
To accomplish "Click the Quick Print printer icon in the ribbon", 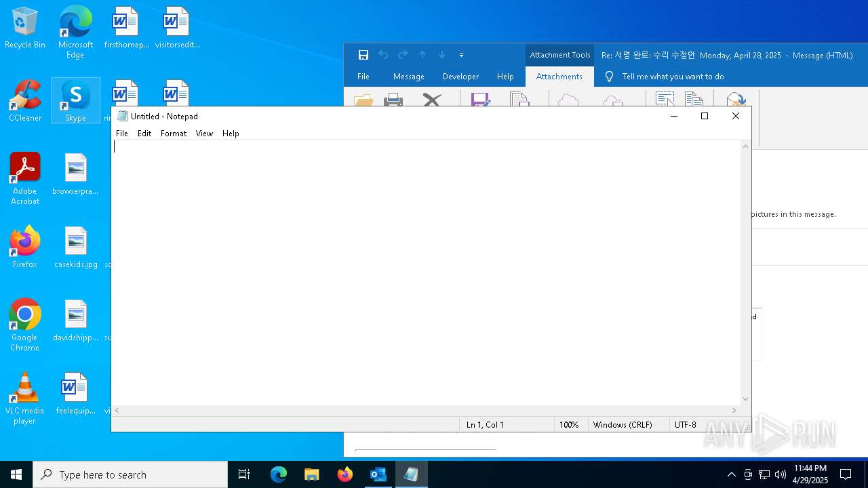I will 393,100.
